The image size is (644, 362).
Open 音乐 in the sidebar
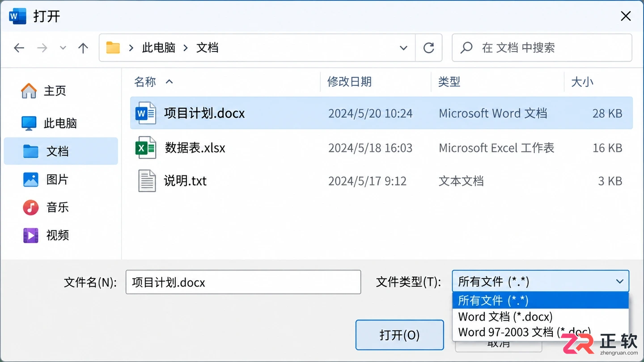tap(46, 207)
